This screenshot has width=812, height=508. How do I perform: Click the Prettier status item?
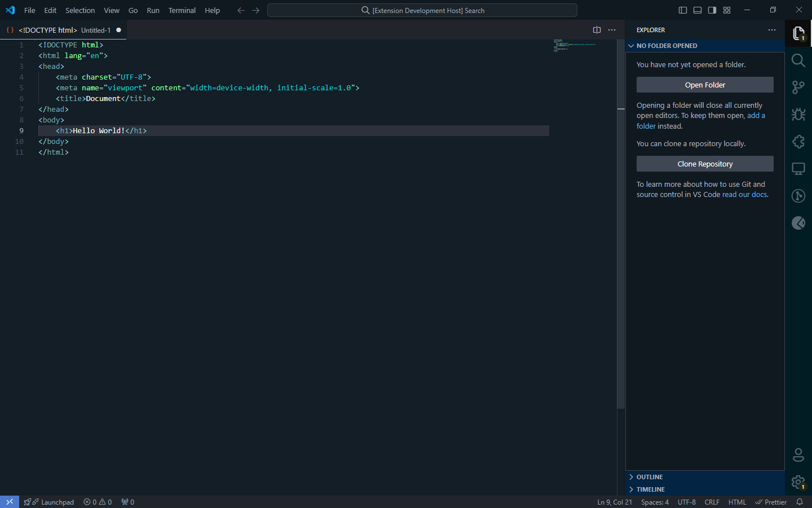point(771,502)
